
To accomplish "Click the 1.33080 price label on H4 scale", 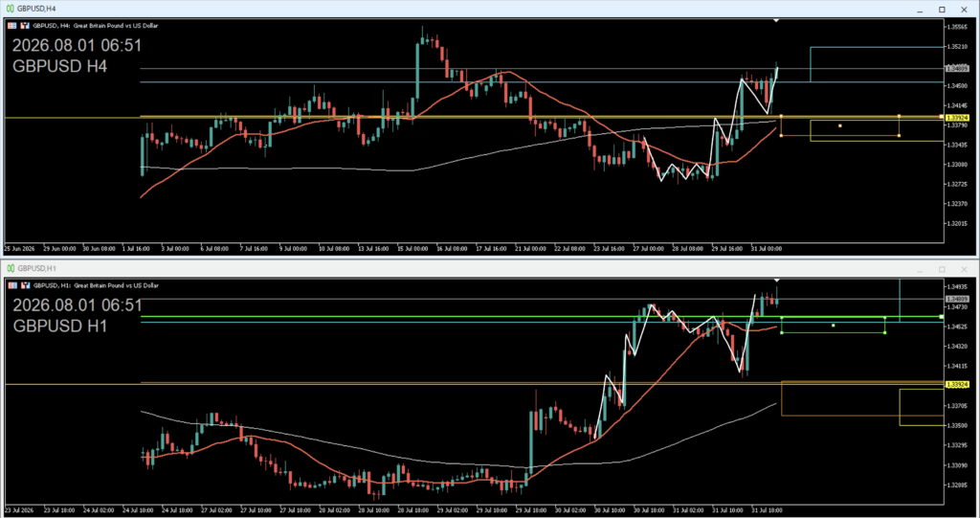I will [x=957, y=165].
